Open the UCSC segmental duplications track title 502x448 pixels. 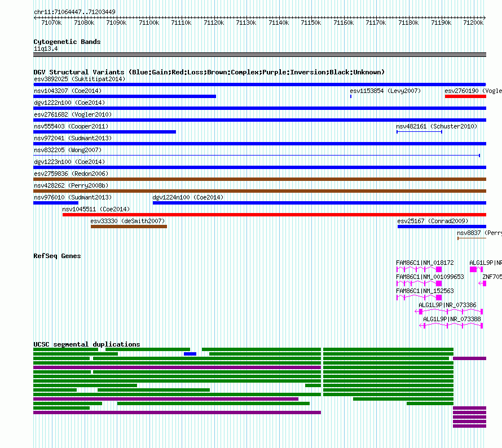point(87,344)
